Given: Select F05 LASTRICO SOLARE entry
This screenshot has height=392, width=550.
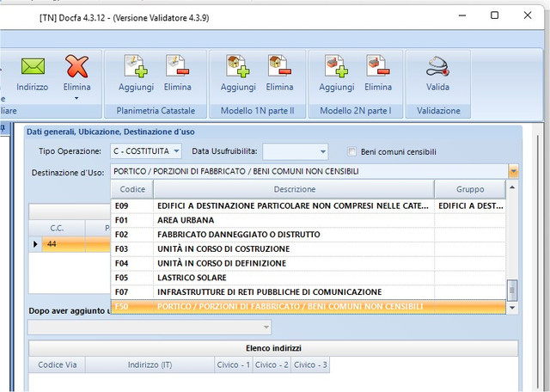Looking at the screenshot, I should coord(309,278).
